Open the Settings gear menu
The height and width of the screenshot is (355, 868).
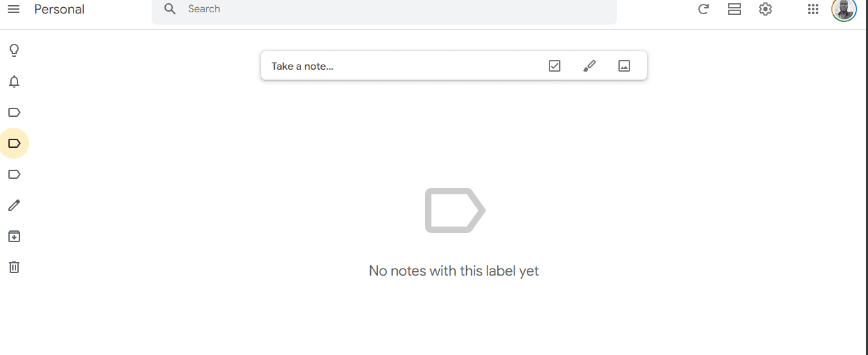coord(765,9)
